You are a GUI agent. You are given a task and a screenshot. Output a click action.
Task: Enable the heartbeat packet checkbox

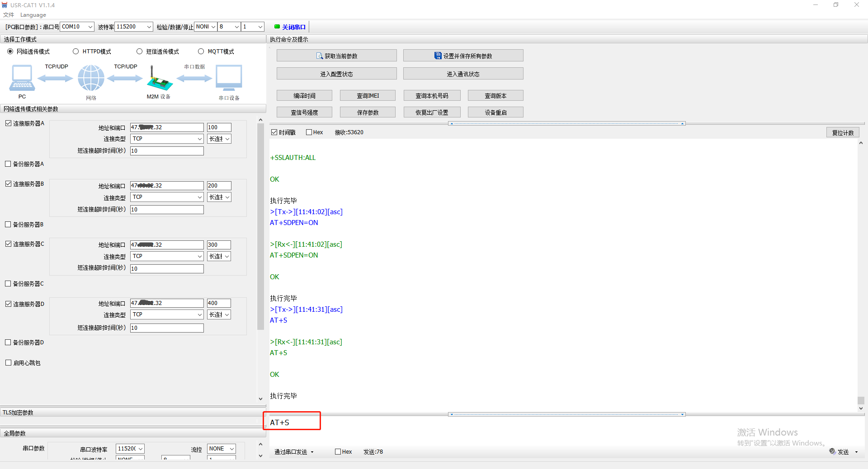pyautogui.click(x=8, y=363)
